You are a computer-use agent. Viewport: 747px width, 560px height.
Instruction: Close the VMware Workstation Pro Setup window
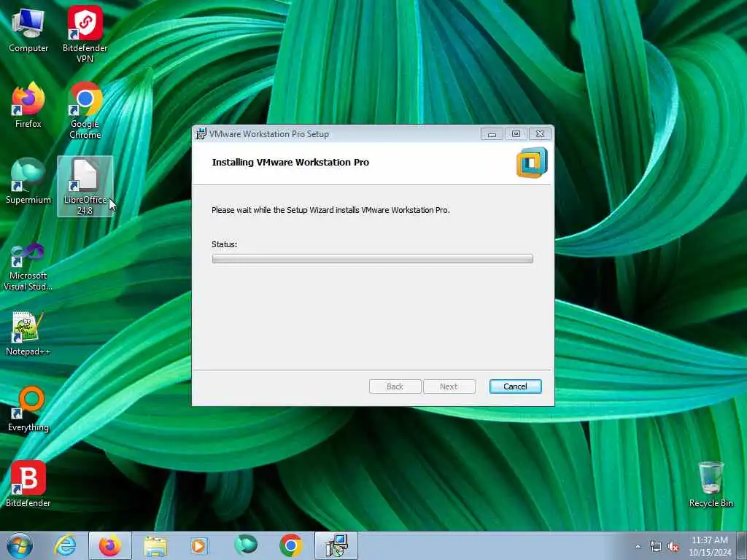pyautogui.click(x=540, y=134)
